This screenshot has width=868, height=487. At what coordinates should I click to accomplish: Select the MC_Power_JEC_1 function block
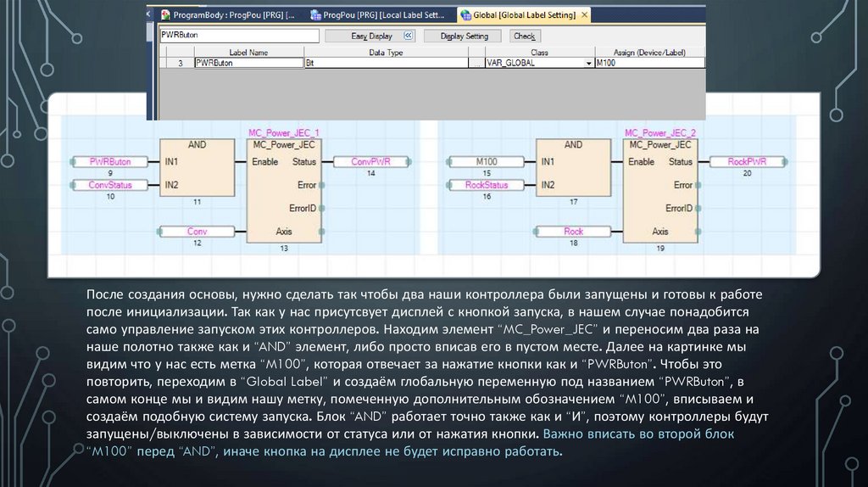(283, 193)
